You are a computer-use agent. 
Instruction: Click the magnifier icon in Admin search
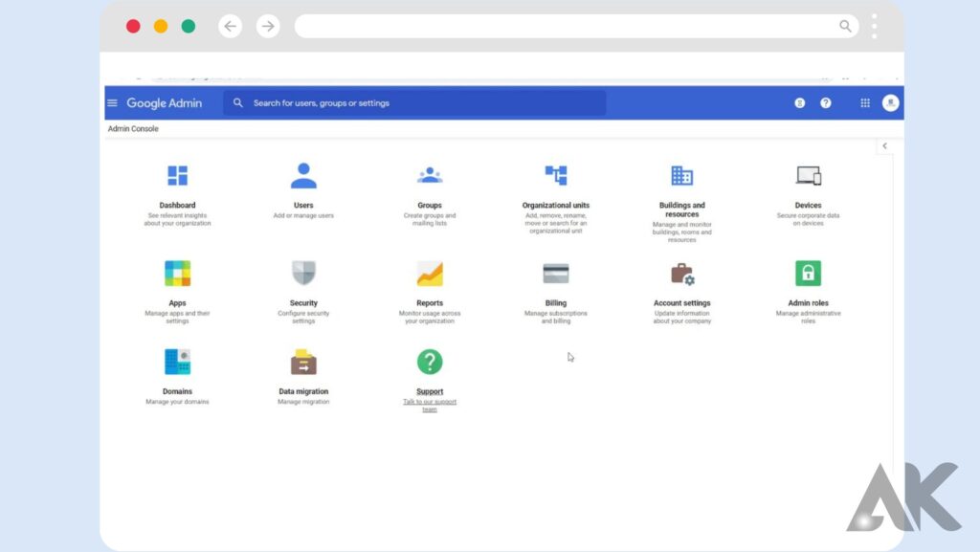pyautogui.click(x=238, y=103)
